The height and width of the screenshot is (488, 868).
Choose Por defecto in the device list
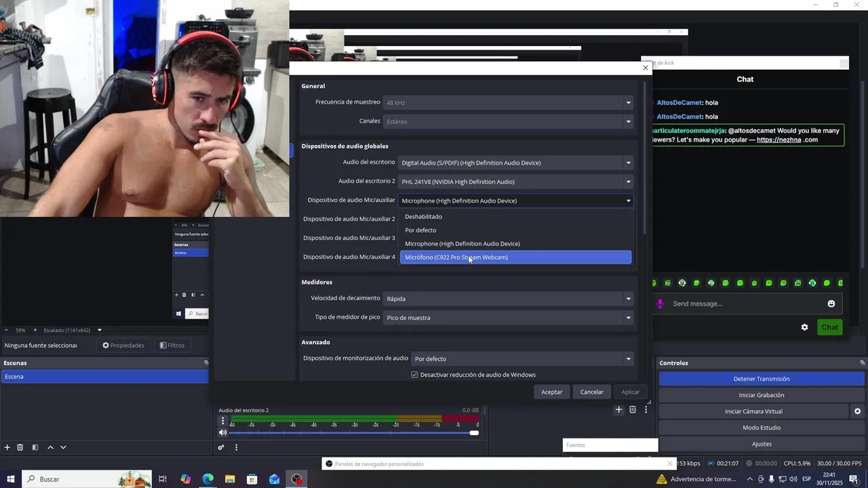(x=515, y=230)
